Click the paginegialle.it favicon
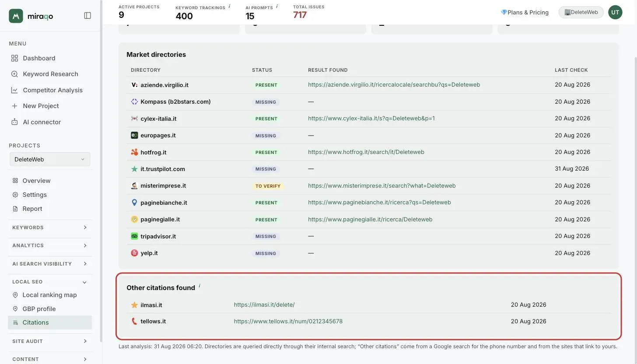This screenshot has height=364, width=637. pyautogui.click(x=134, y=219)
